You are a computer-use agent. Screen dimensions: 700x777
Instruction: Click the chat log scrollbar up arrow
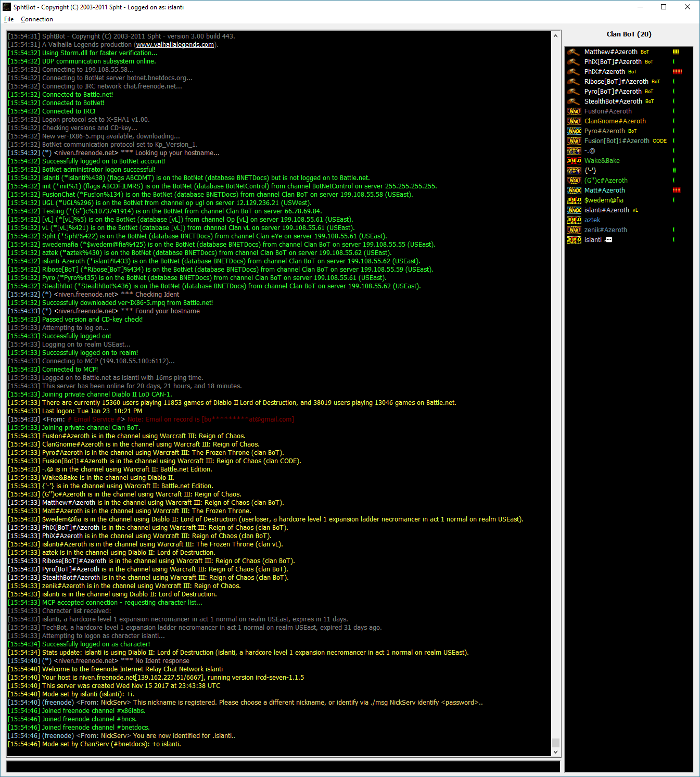(x=555, y=36)
